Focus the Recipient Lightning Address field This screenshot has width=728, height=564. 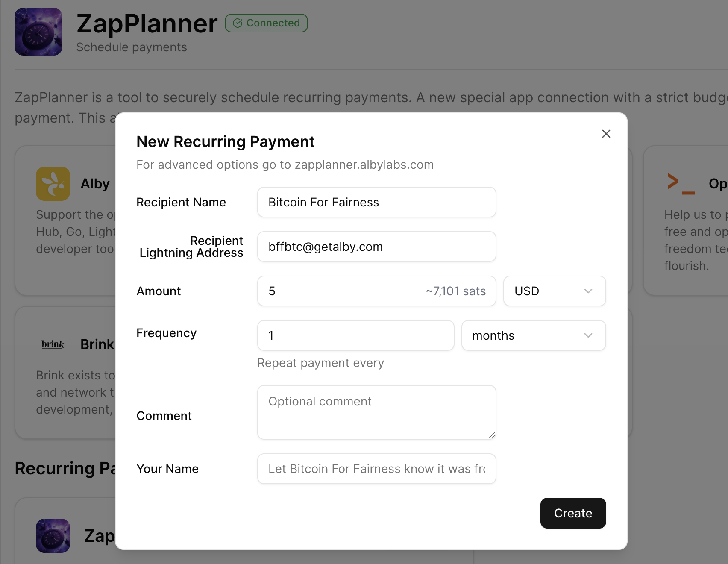376,247
